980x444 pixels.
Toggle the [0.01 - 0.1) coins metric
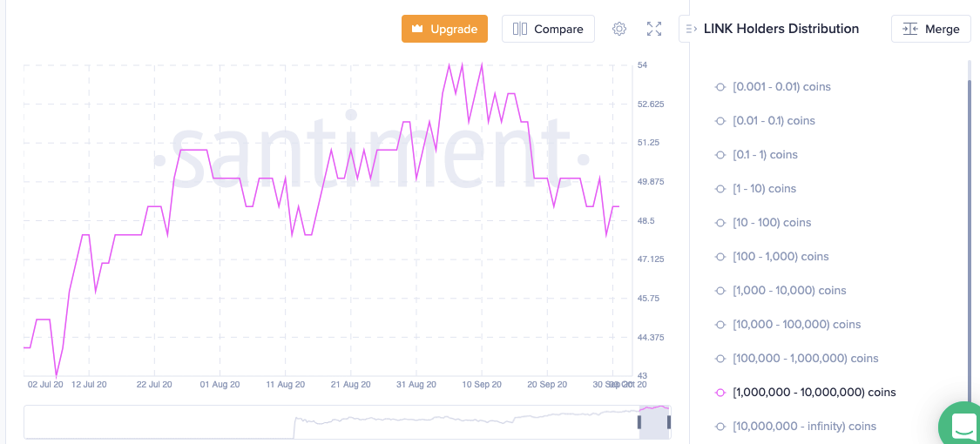click(766, 120)
